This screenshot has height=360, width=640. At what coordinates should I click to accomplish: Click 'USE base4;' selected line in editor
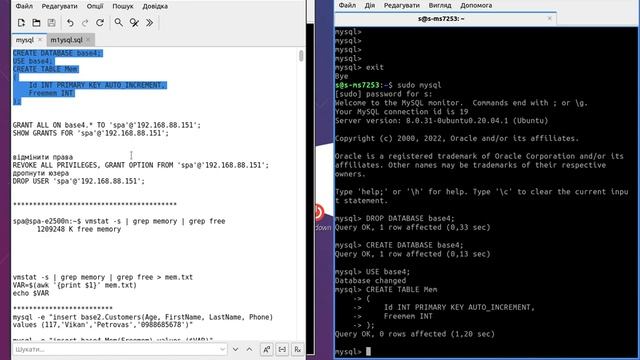[33, 61]
